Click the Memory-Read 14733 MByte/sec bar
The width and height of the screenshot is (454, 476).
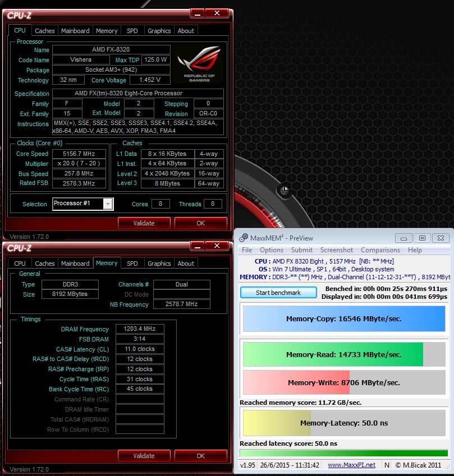coord(344,354)
